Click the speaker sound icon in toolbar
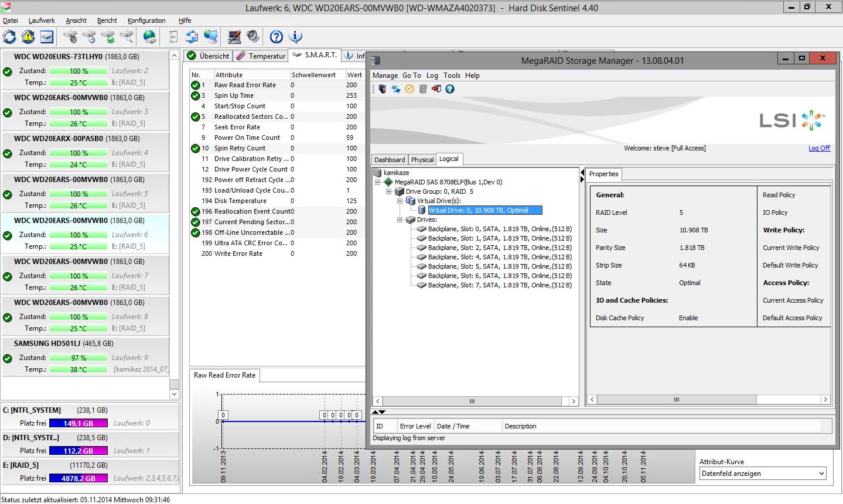Viewport: 843px width, 504px height. click(253, 37)
